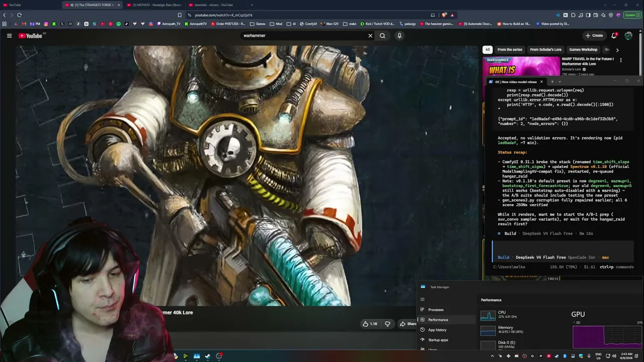Open the volume control in system tray

[x=614, y=356]
